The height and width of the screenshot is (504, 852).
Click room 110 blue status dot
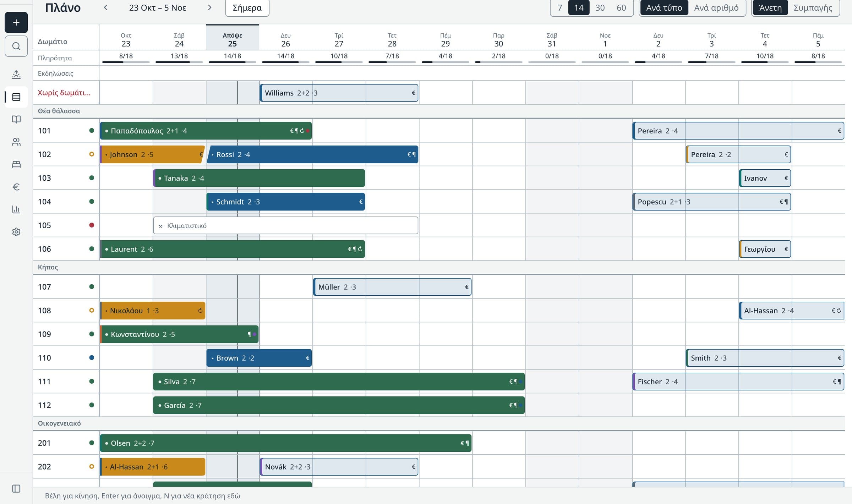pyautogui.click(x=92, y=358)
